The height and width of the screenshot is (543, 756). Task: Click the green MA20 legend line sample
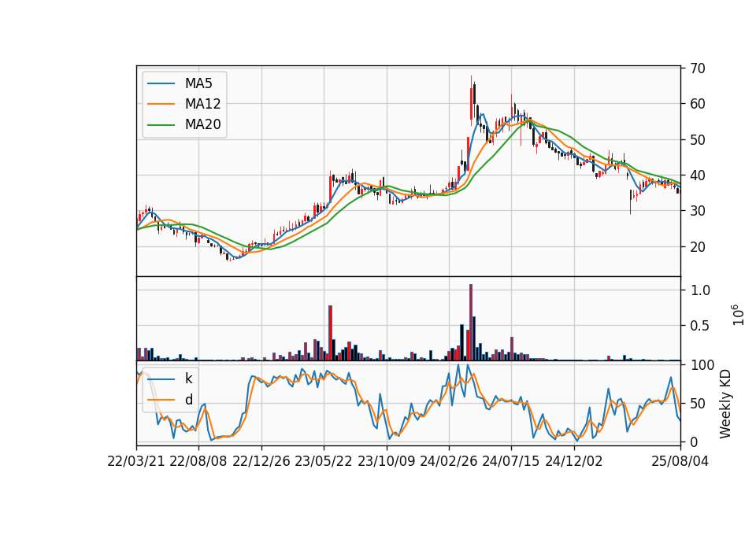pyautogui.click(x=161, y=125)
